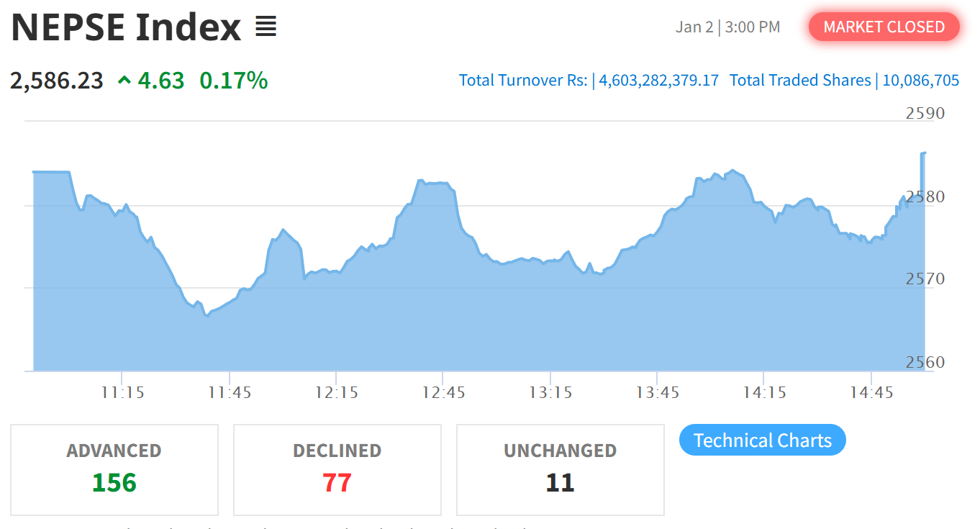This screenshot has width=980, height=529.
Task: Click the MARKET CLOSED status badge
Action: tap(884, 27)
